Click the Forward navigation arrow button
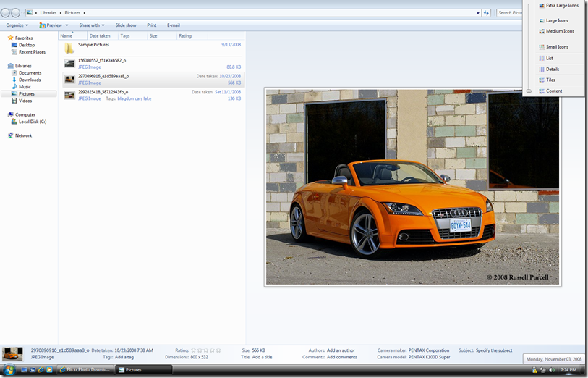This screenshot has width=588, height=378. (x=15, y=13)
